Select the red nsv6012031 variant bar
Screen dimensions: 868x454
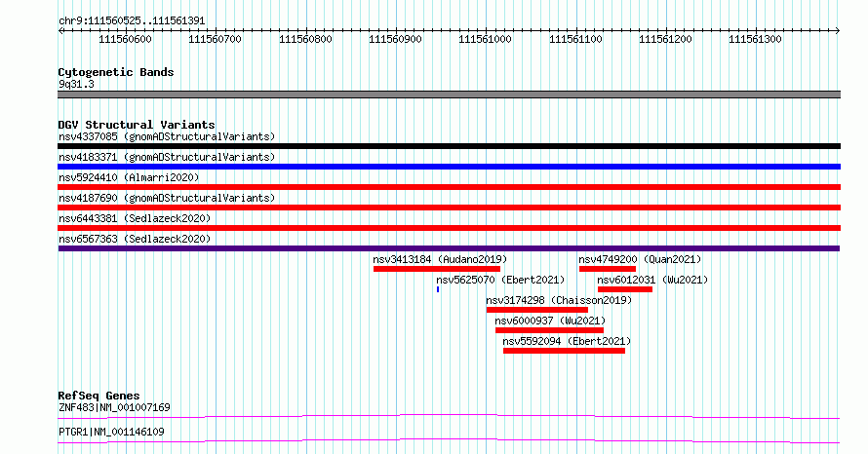point(625,289)
